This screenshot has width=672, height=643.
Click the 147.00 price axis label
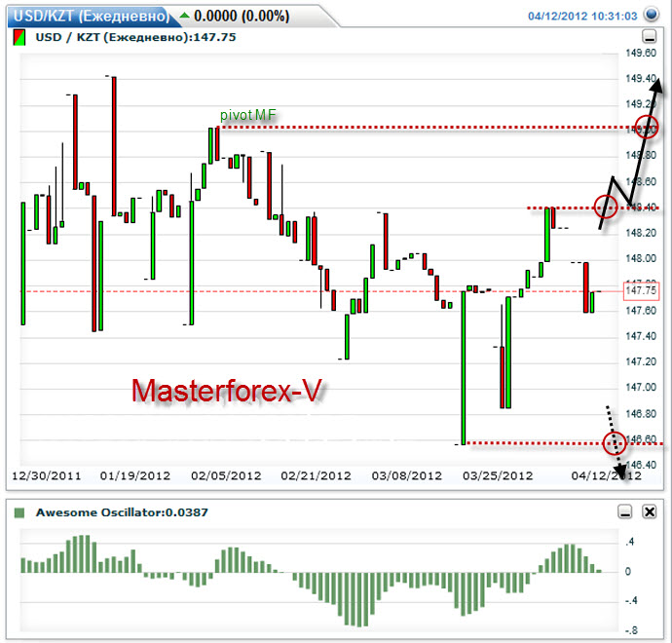click(x=641, y=387)
